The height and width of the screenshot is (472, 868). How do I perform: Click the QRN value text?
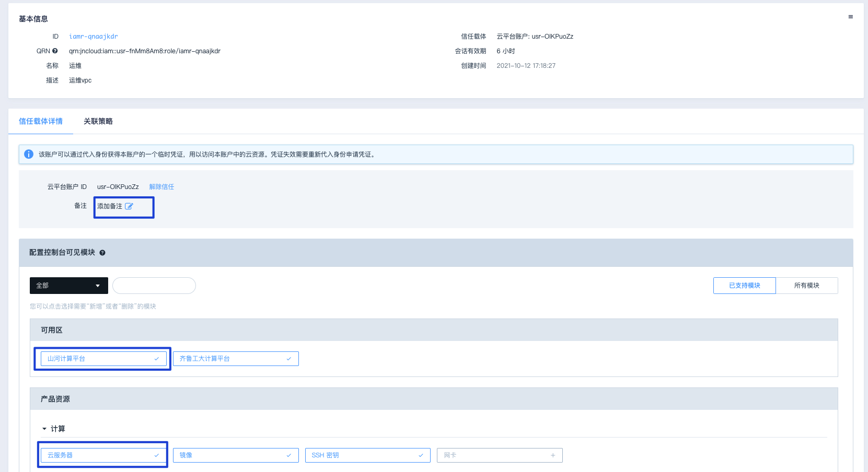click(145, 51)
